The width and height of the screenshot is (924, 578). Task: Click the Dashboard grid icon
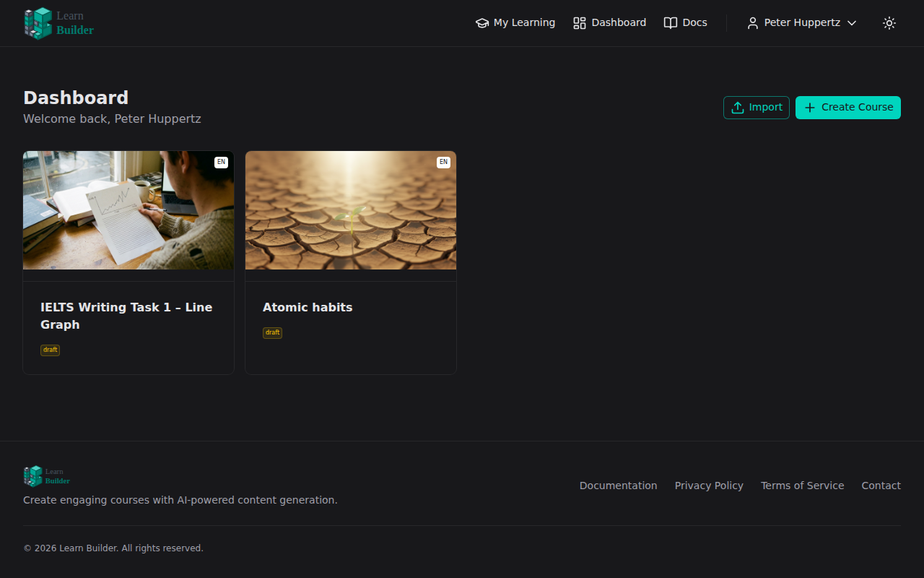click(x=579, y=22)
